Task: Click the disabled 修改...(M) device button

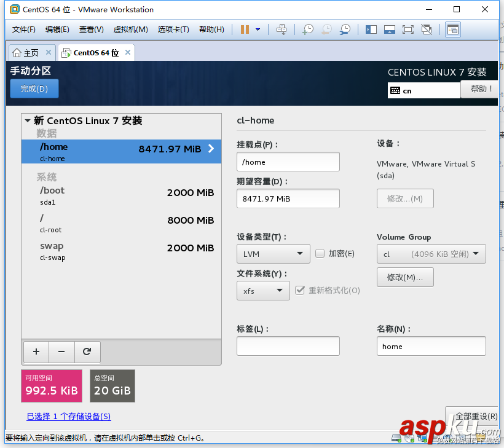Action: point(405,198)
